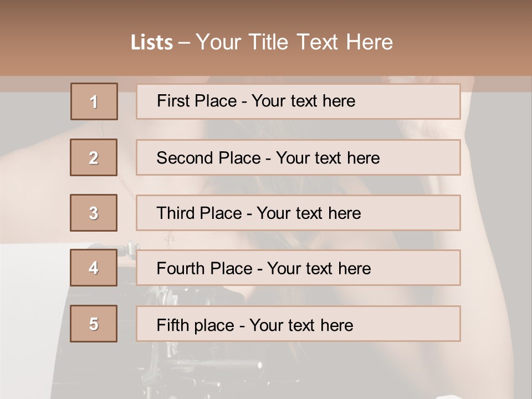532x399 pixels.
Task: Select the typewriter in the background image
Action: pyautogui.click(x=176, y=323)
